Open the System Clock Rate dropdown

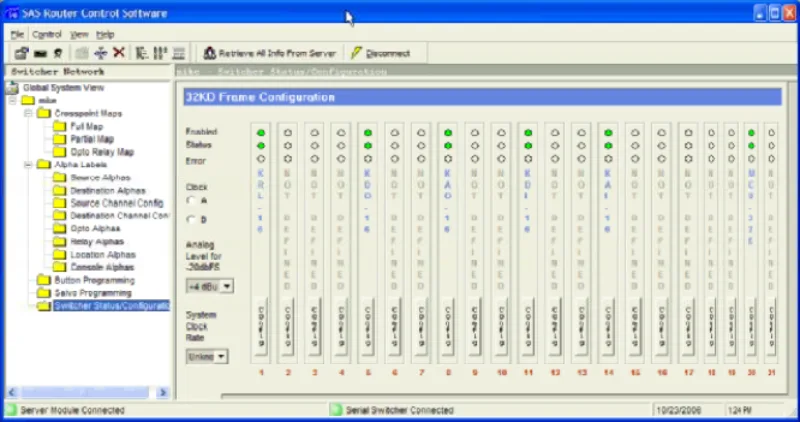(x=221, y=356)
